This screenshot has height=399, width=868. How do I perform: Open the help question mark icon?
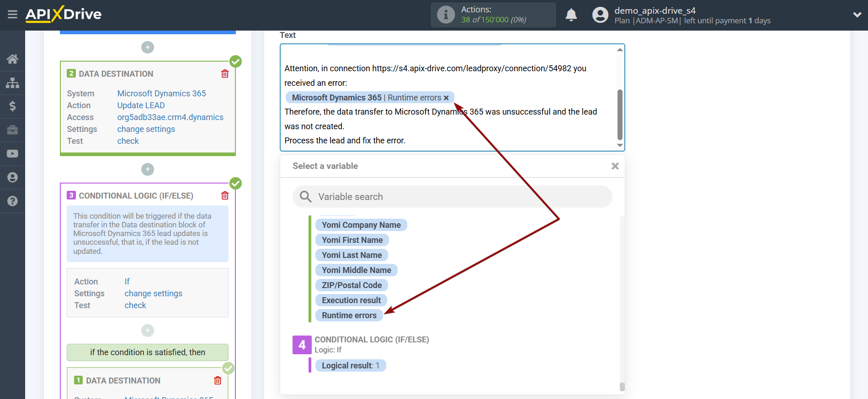[12, 201]
